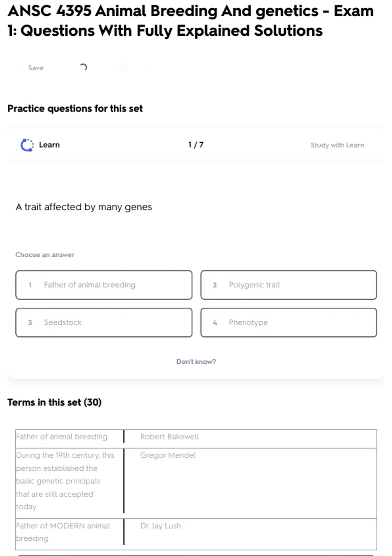The image size is (392, 556).
Task: Click the 'Don't know?' link
Action: (196, 362)
